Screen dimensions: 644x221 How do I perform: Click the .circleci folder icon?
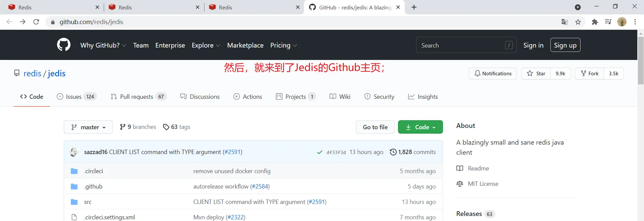(x=74, y=171)
